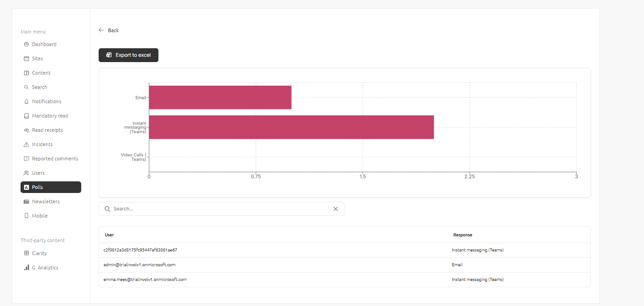The width and height of the screenshot is (644, 306).
Task: Click the back arrow icon
Action: pos(101,30)
